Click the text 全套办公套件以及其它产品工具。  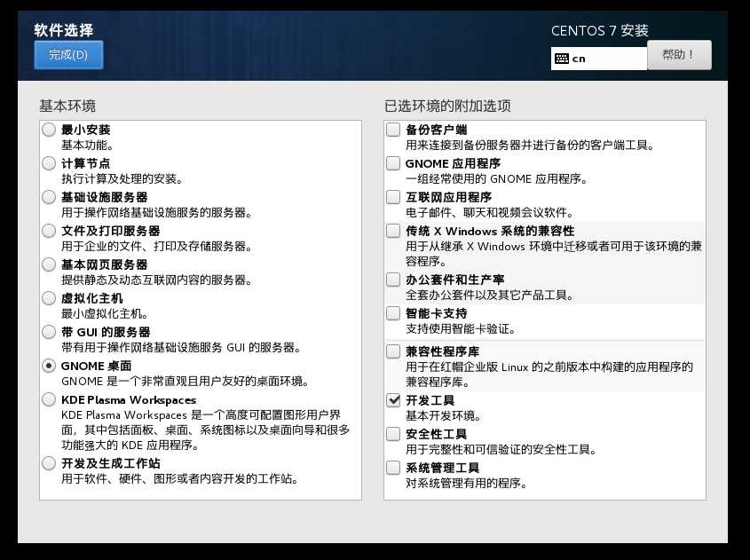[x=490, y=295]
